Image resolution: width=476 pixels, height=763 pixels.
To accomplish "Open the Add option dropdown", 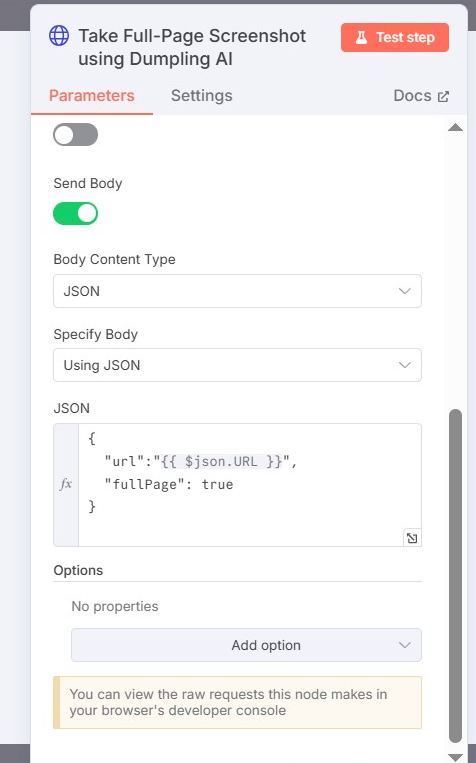I will [246, 645].
